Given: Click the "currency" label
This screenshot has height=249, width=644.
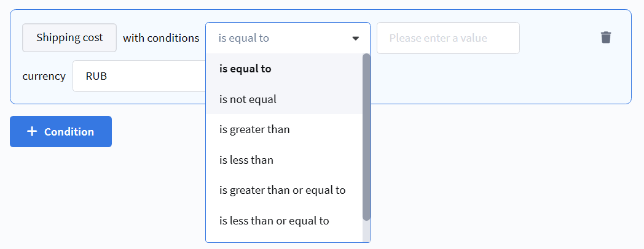Looking at the screenshot, I should tap(44, 77).
